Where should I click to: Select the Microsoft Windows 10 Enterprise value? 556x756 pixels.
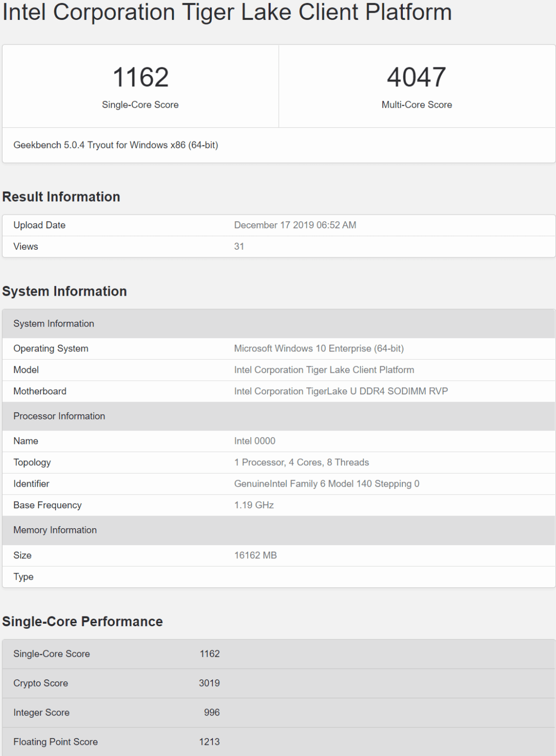click(x=319, y=348)
